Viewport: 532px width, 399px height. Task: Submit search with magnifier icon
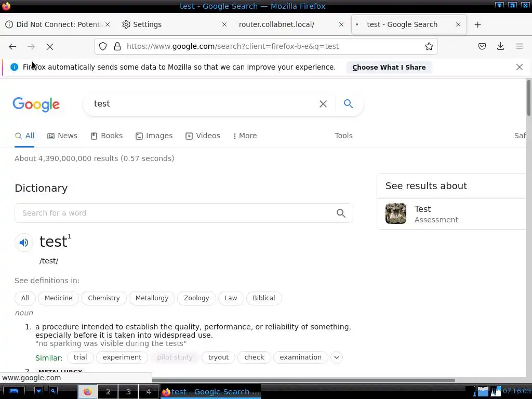tap(348, 103)
